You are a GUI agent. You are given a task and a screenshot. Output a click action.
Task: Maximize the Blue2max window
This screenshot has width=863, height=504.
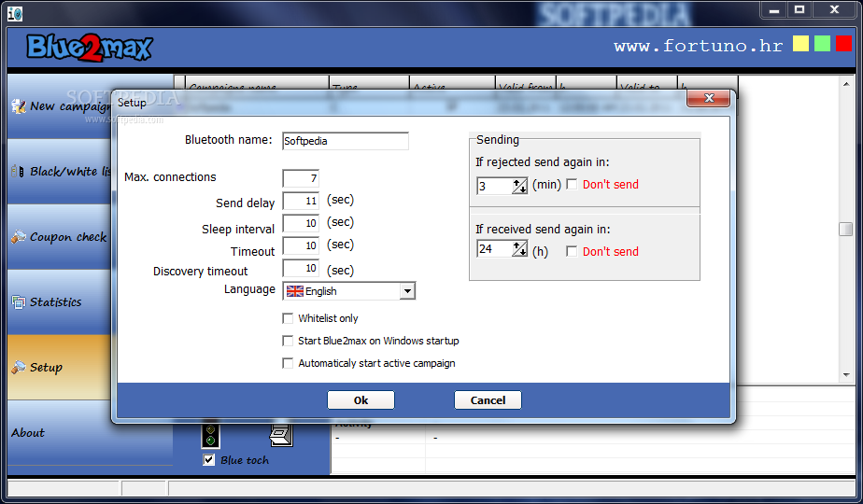coord(799,10)
